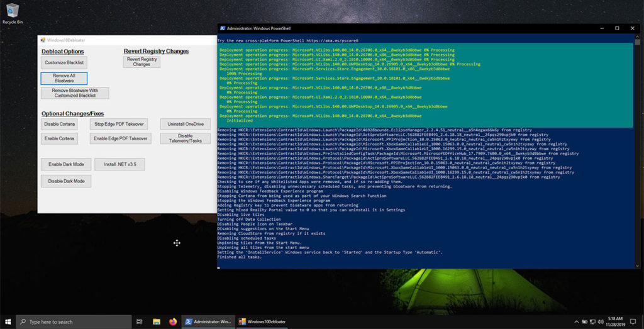Open Task View from the taskbar
Image resolution: width=644 pixels, height=329 pixels.
point(139,321)
